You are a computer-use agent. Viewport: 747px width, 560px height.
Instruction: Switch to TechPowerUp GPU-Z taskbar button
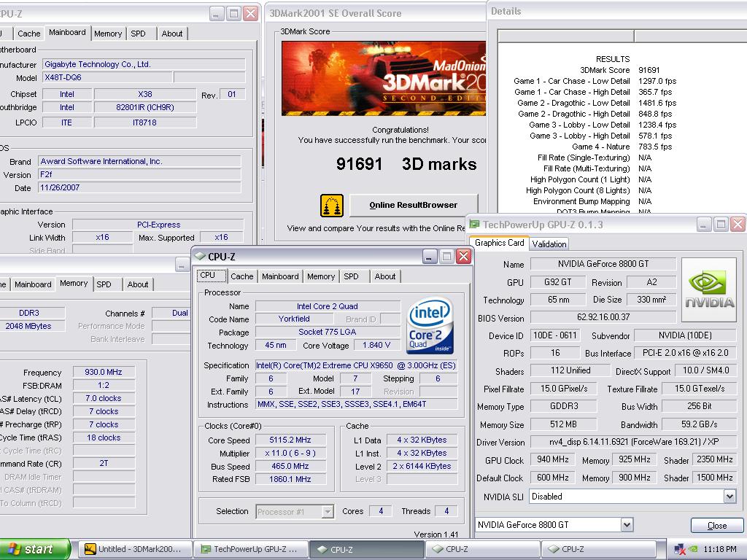(251, 549)
